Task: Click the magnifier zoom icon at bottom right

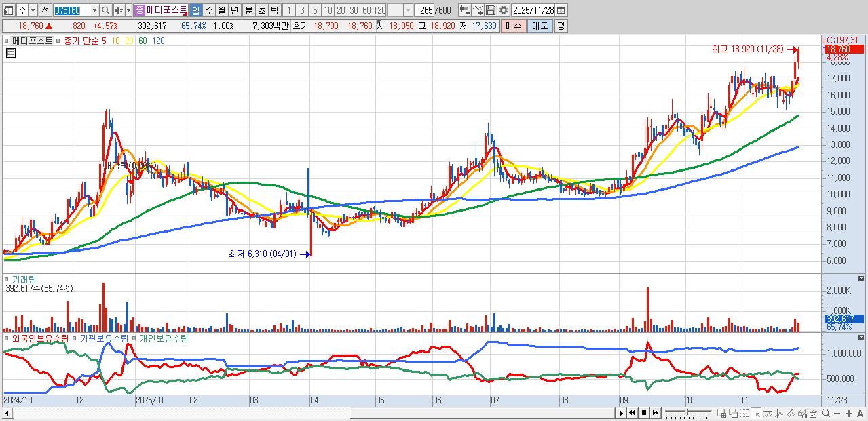Action: tap(826, 414)
